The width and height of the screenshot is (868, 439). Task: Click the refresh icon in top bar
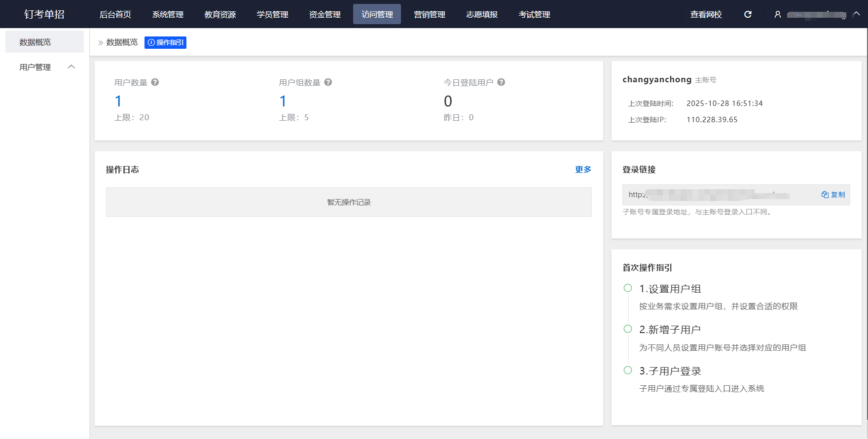(x=748, y=14)
